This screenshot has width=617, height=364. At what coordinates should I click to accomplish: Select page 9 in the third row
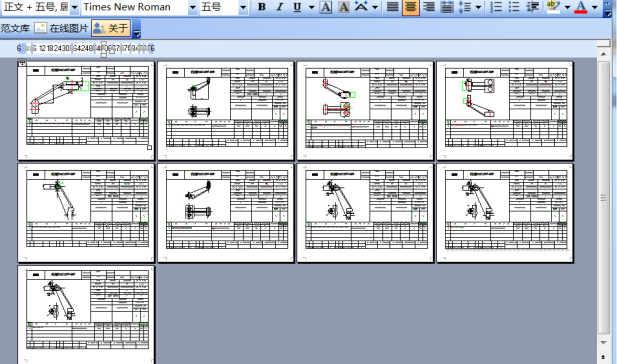[x=86, y=315]
